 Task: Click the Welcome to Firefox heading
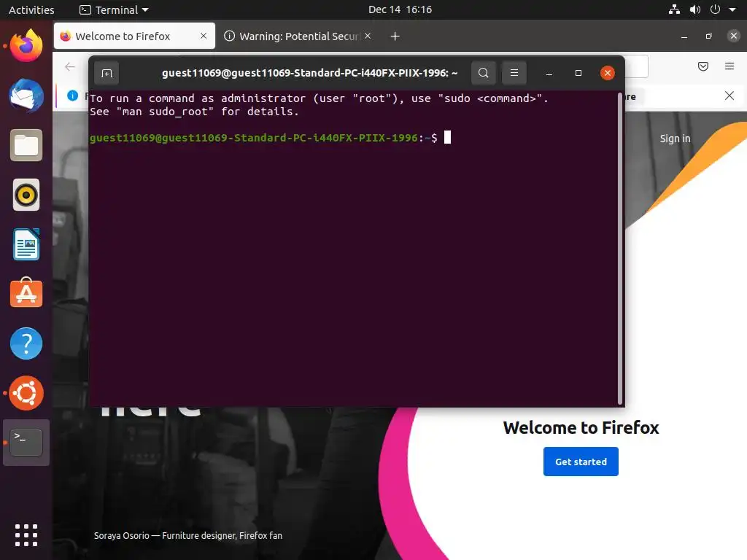(x=581, y=427)
